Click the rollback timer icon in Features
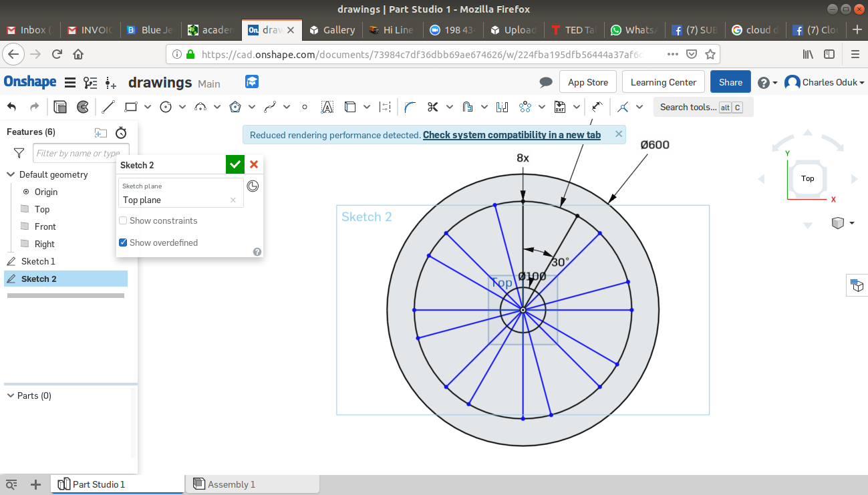This screenshot has height=495, width=868. click(x=121, y=132)
